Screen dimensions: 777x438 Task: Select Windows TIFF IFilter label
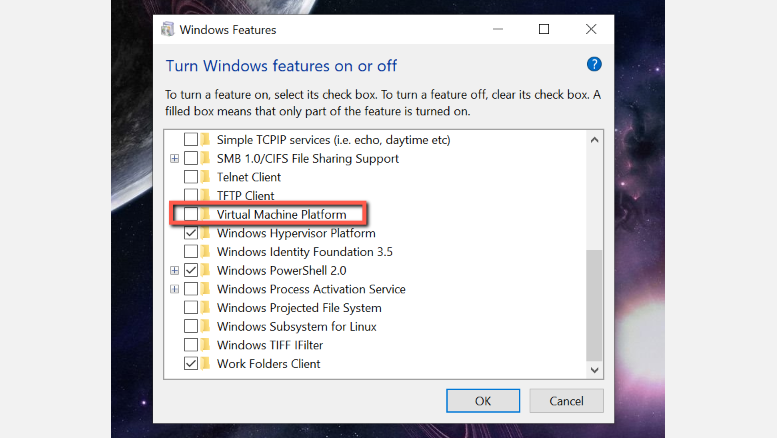click(270, 345)
